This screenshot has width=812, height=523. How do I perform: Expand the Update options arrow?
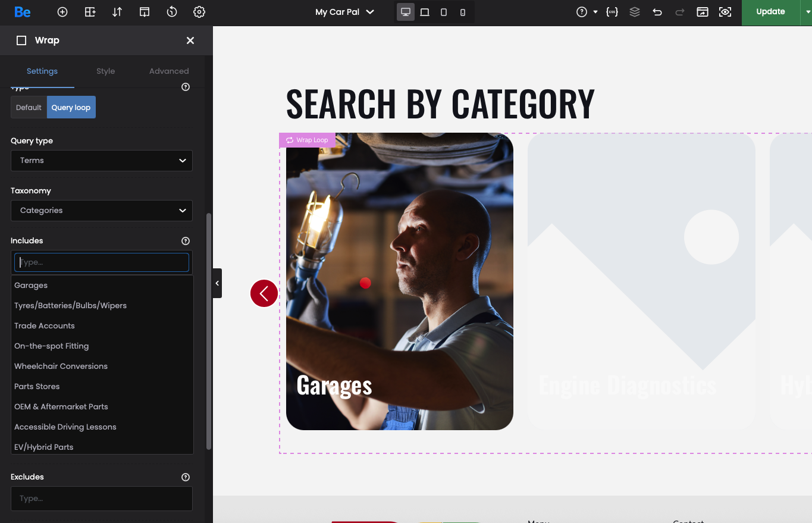pyautogui.click(x=806, y=12)
